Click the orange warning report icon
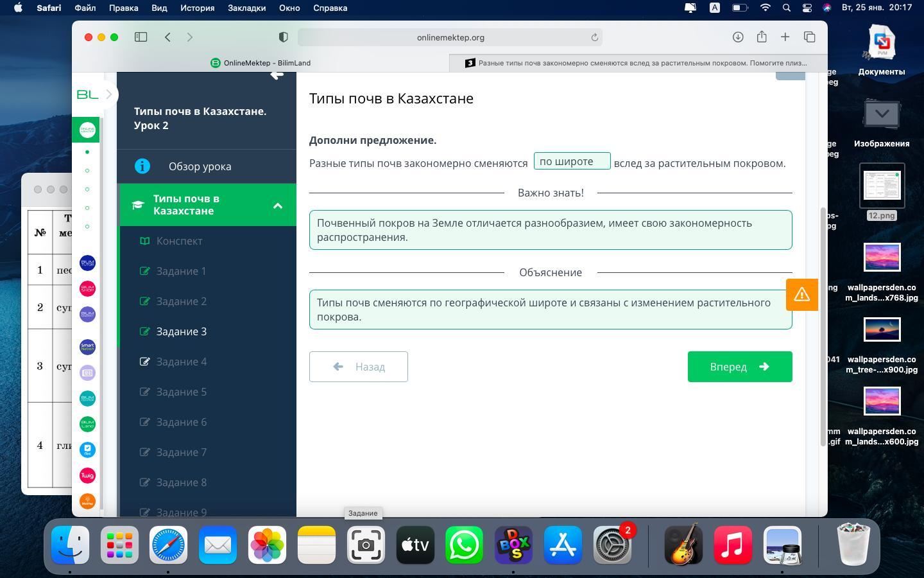Image resolution: width=924 pixels, height=578 pixels. point(801,295)
